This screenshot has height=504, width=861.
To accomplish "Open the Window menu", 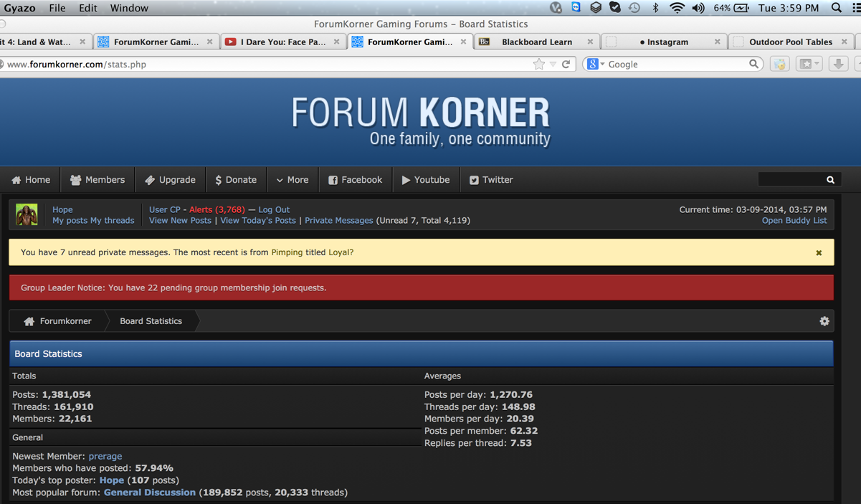I will click(129, 8).
